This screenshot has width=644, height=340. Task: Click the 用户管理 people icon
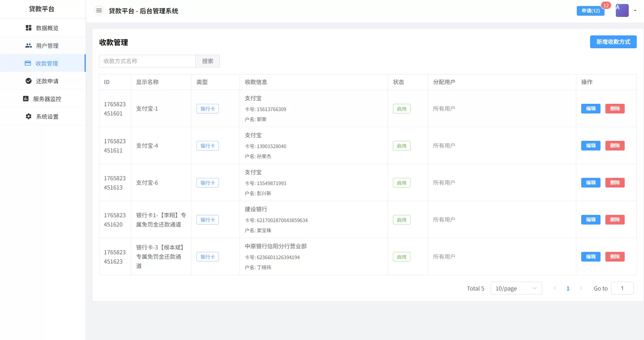29,45
